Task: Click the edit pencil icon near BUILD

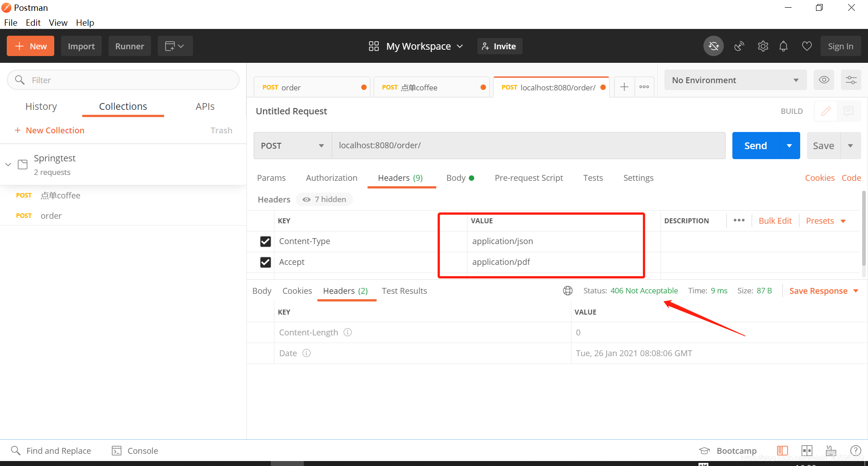Action: 826,111
